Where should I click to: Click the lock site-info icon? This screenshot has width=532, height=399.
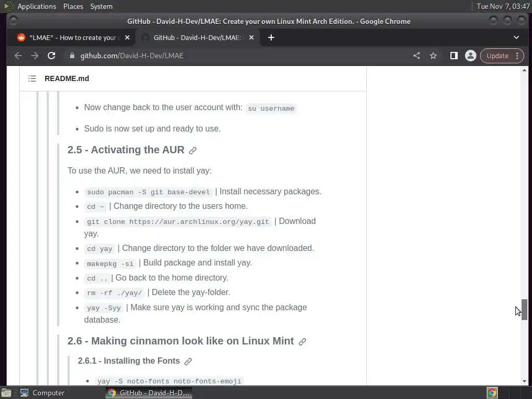(72, 56)
